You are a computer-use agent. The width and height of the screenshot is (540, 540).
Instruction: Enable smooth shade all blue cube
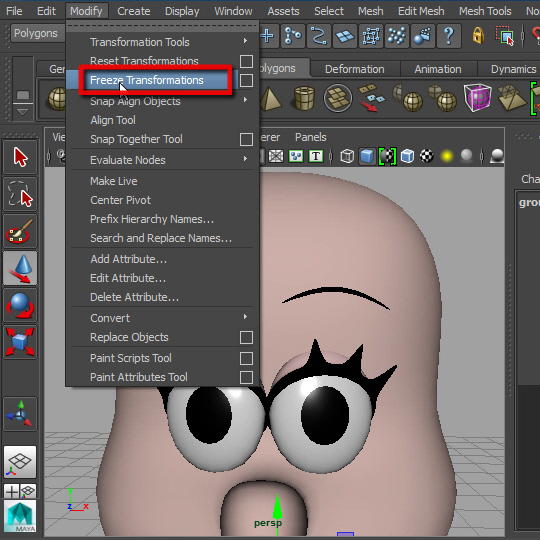point(367,156)
